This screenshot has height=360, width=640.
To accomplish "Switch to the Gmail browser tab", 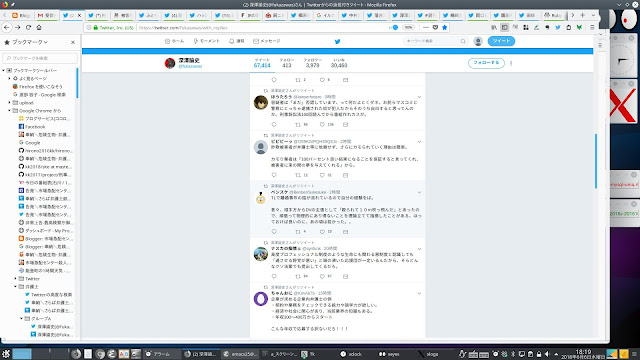I will 46,15.
